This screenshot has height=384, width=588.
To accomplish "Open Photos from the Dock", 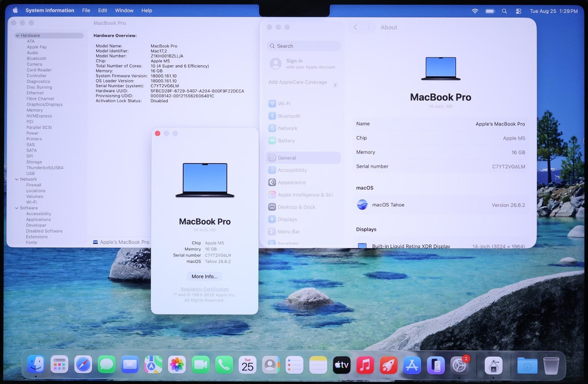I will [177, 365].
